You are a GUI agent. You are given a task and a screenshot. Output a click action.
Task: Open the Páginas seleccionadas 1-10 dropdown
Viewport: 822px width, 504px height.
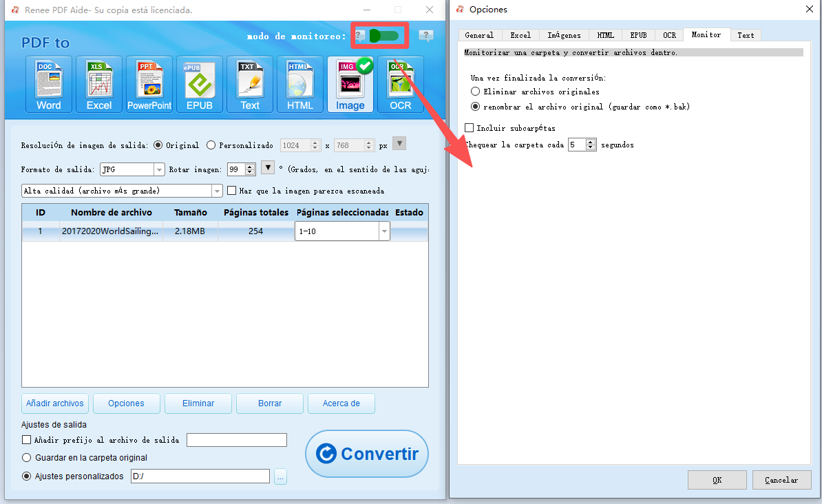point(383,232)
